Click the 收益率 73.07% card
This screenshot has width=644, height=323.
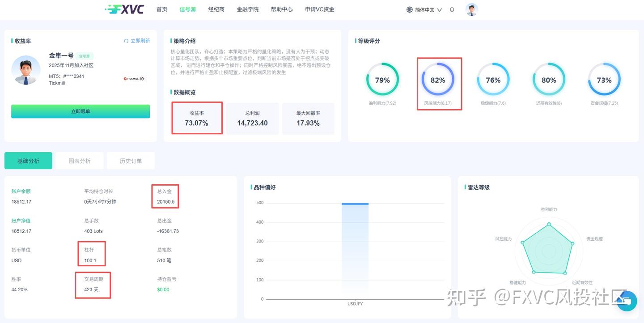pos(197,118)
